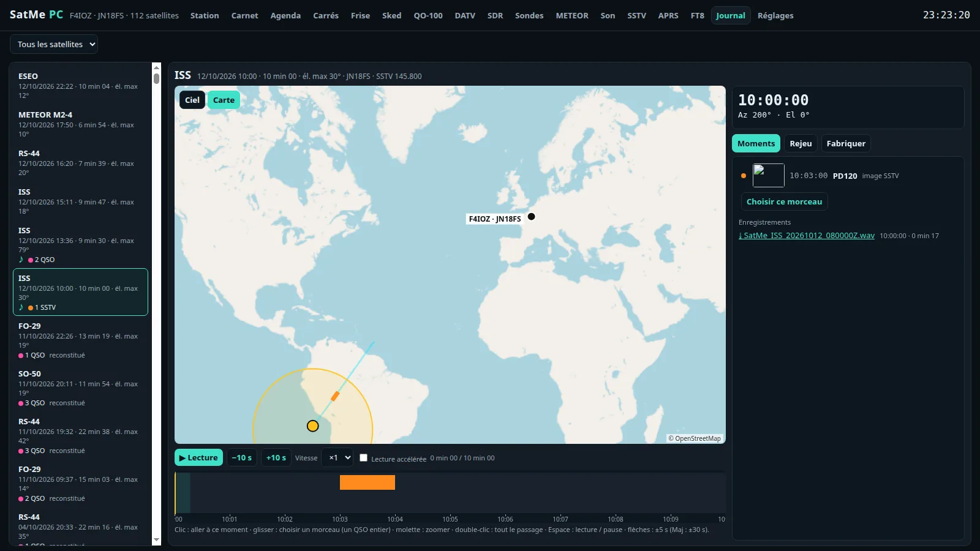
Task: Click the audio note icon on ISS 10:00 pass
Action: tap(21, 307)
